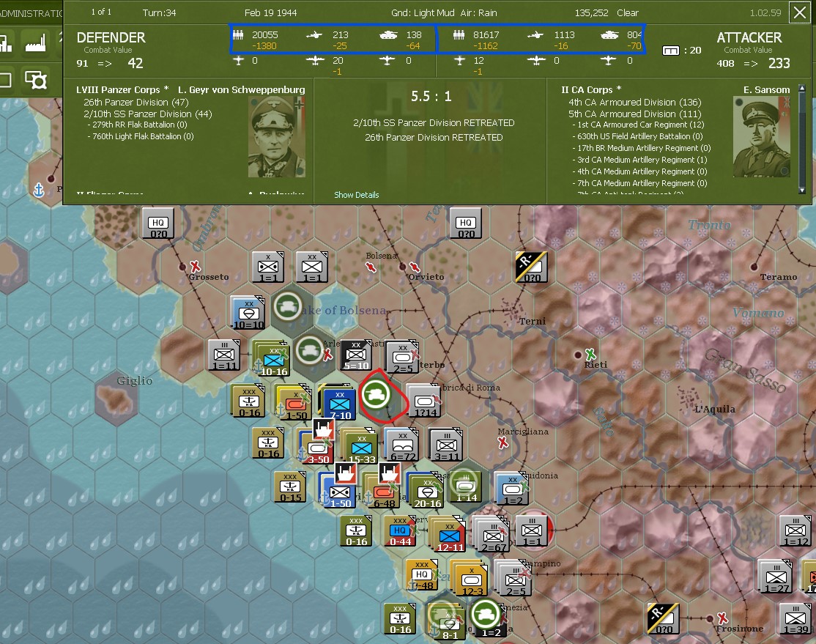Open the Administration tab
This screenshot has height=644, width=816.
point(31,13)
